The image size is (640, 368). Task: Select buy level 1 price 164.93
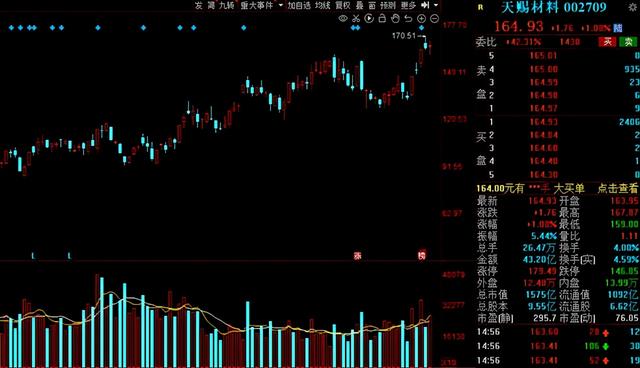pos(543,122)
